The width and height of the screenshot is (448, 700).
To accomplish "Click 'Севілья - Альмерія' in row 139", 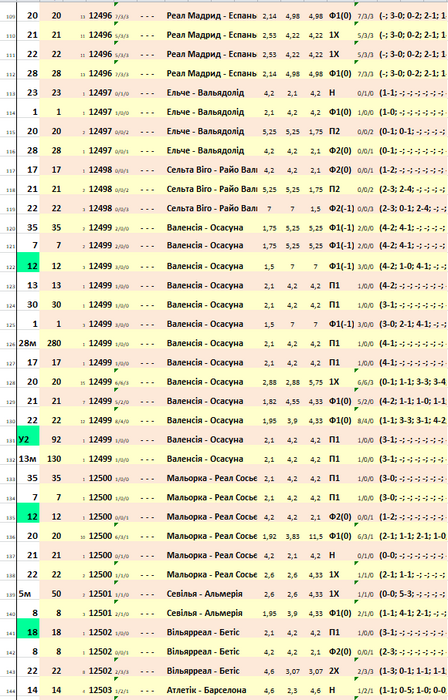I will [x=204, y=594].
